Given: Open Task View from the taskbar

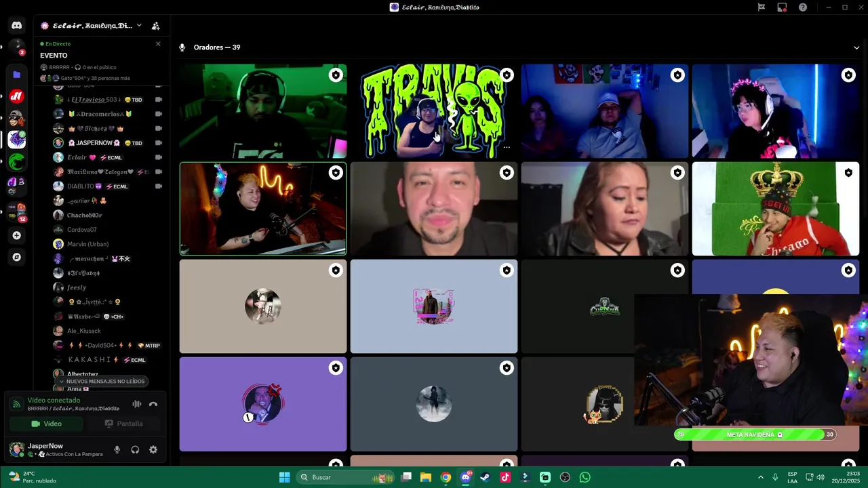Looking at the screenshot, I should tap(406, 477).
